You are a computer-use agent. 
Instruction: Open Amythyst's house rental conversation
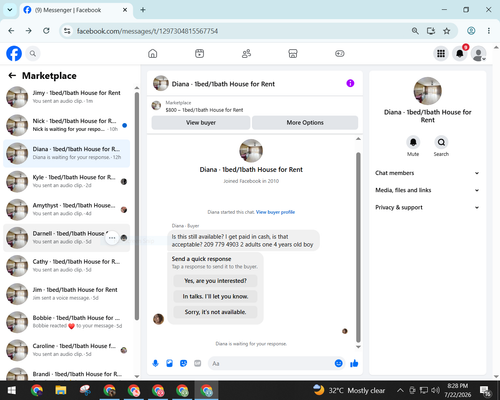pyautogui.click(x=67, y=210)
